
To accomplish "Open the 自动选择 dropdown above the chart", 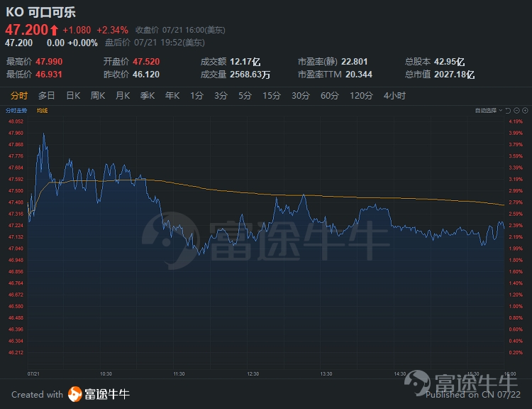I will tap(489, 110).
